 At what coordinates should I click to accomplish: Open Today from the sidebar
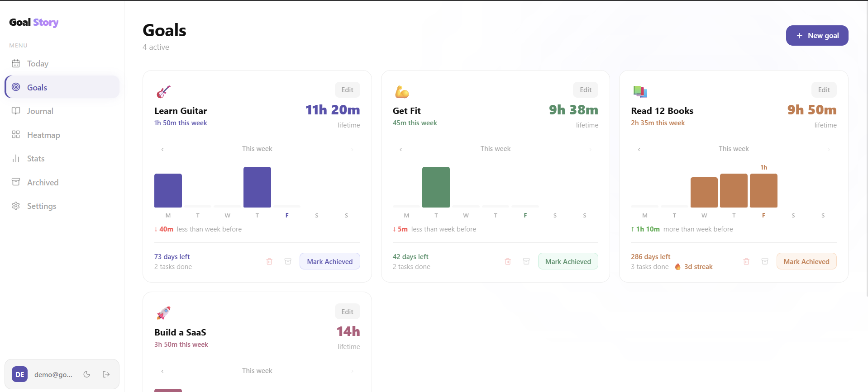tap(62, 64)
